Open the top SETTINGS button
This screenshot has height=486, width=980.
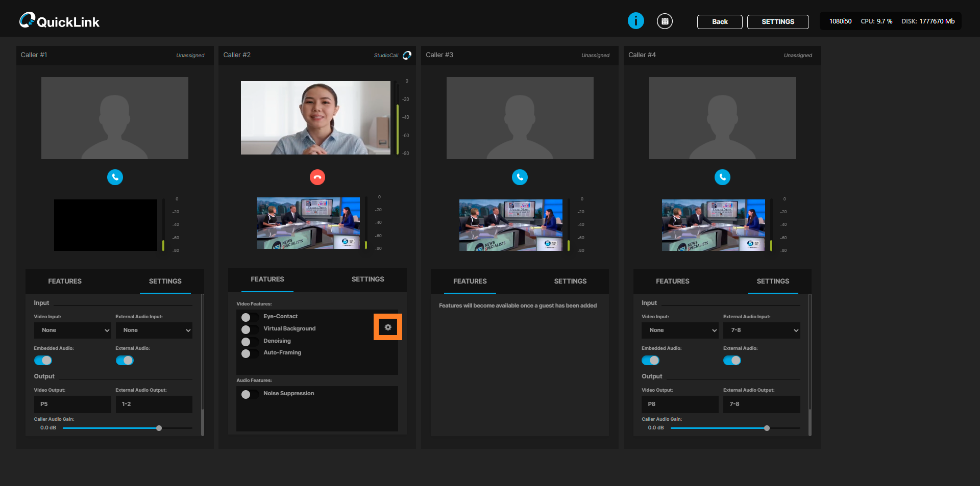pos(777,22)
